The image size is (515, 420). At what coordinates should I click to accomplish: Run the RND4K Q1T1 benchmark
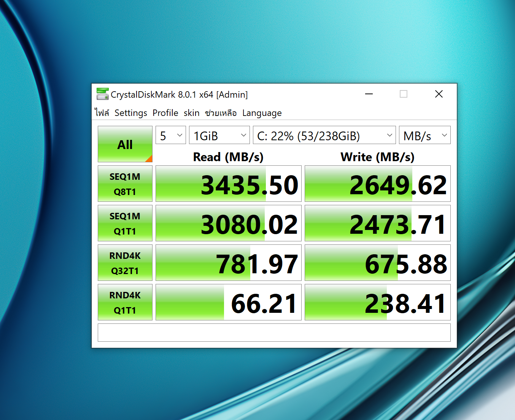point(125,302)
